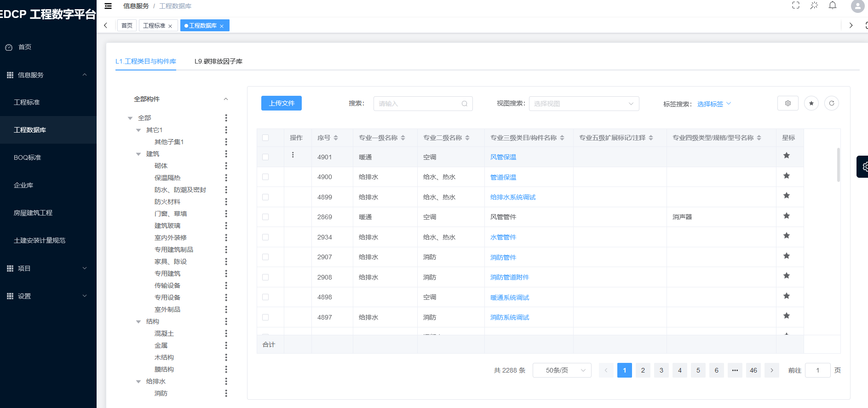Viewport: 868px width, 408px height.
Task: Open the 选择视图 dropdown
Action: pos(584,104)
